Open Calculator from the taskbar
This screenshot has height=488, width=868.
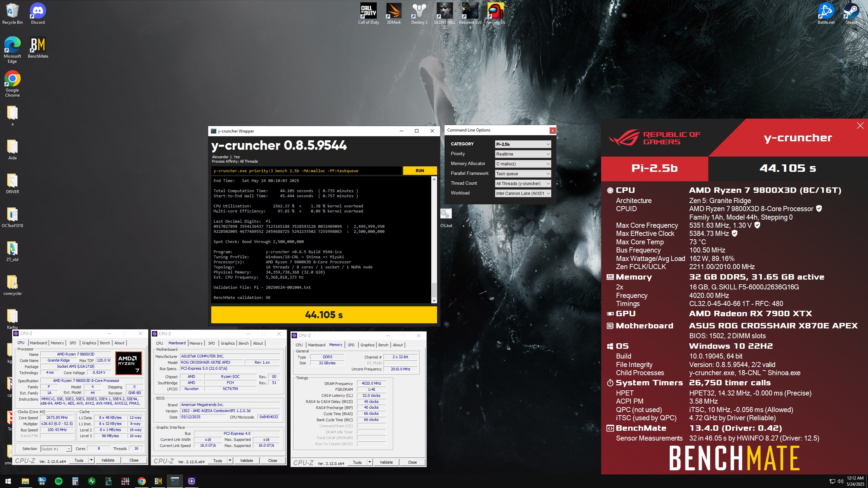[75, 481]
